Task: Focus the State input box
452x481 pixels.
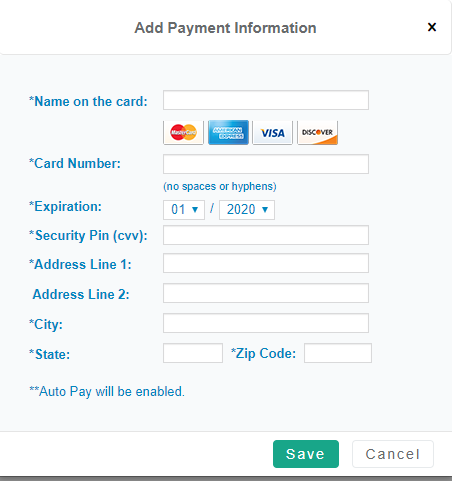Action: (193, 353)
